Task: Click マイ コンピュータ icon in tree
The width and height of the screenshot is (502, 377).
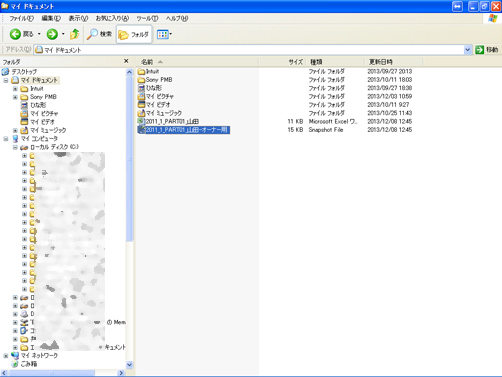Action: (15, 138)
